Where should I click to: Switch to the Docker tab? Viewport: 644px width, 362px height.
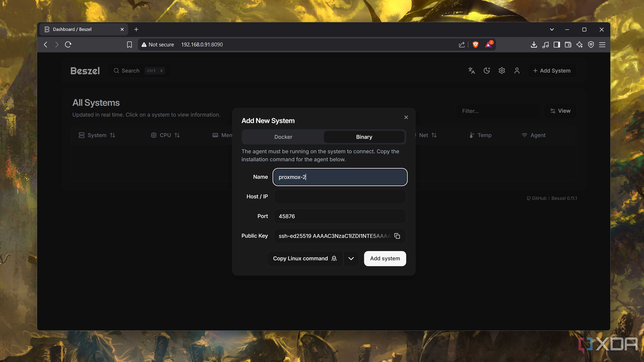[283, 137]
